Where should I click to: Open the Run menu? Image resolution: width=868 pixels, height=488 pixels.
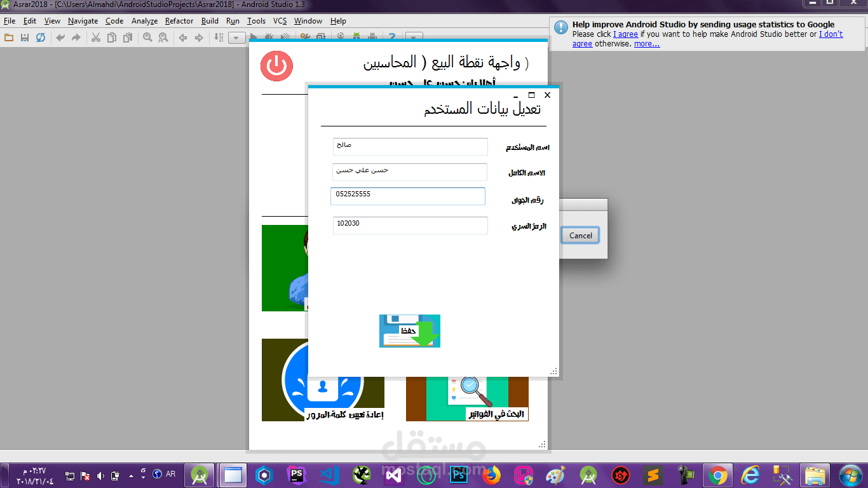coord(233,21)
